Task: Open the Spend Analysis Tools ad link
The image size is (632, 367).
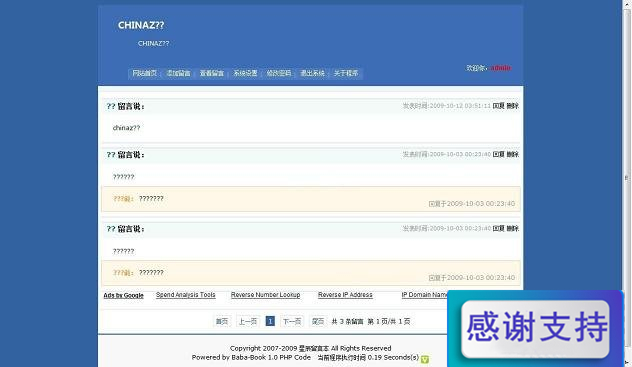Action: click(186, 295)
